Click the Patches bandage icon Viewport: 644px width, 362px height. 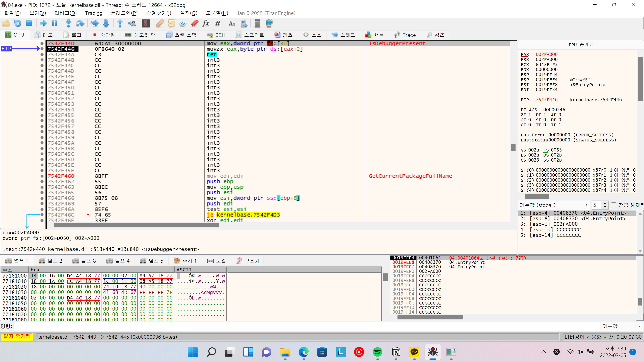click(x=160, y=23)
